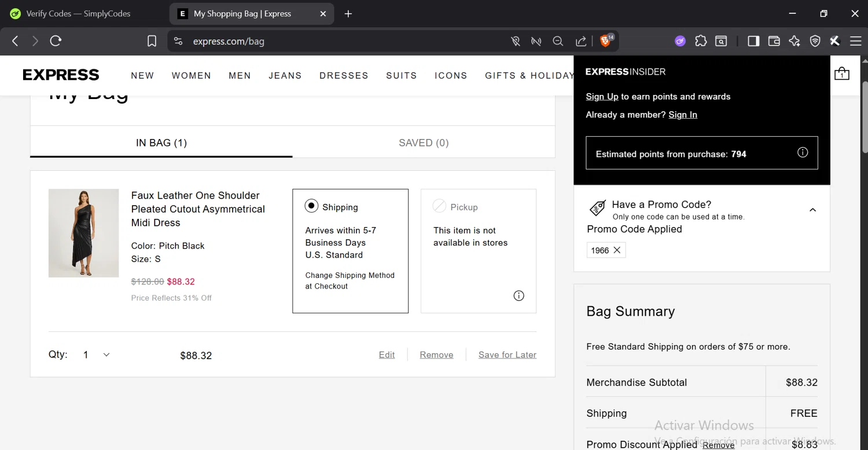The height and width of the screenshot is (450, 868).
Task: Select the Pickup radio option
Action: (440, 206)
